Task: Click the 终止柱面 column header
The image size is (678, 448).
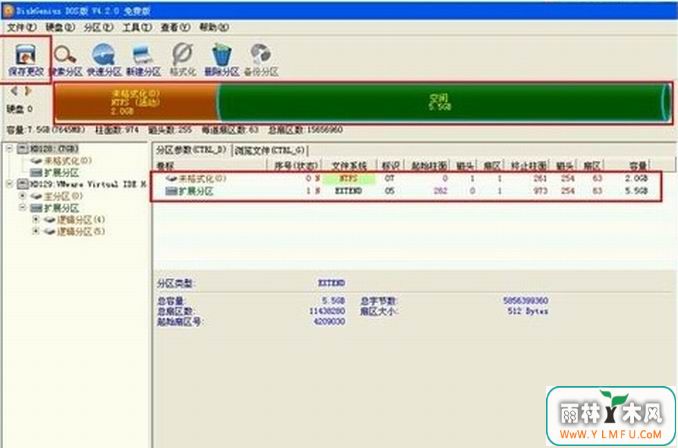Action: click(x=528, y=165)
